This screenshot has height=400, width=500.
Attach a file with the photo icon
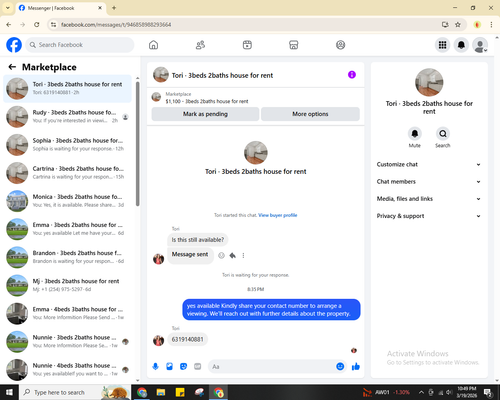(169, 367)
